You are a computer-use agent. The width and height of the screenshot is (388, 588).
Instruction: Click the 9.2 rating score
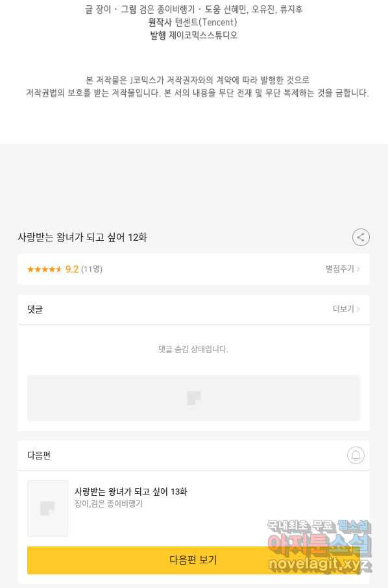click(71, 269)
